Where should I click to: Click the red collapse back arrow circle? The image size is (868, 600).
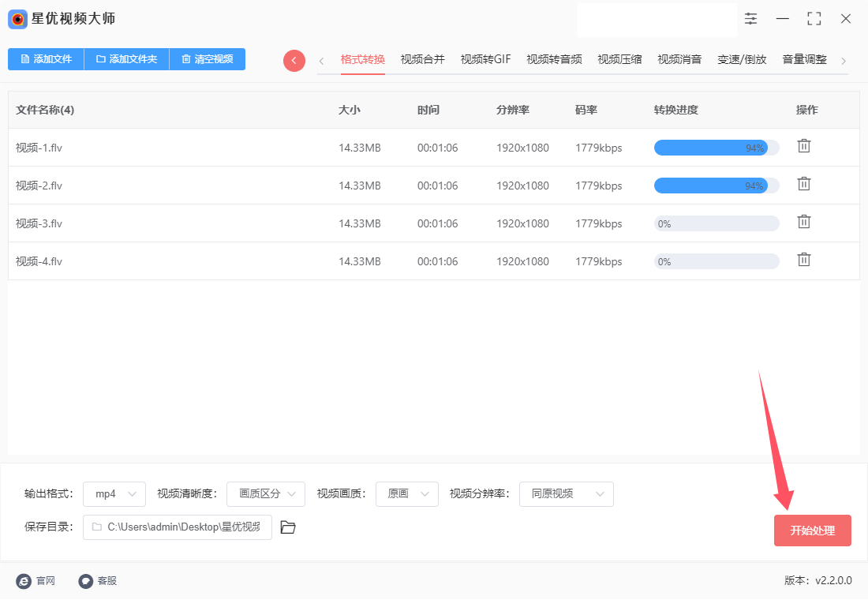pyautogui.click(x=294, y=60)
